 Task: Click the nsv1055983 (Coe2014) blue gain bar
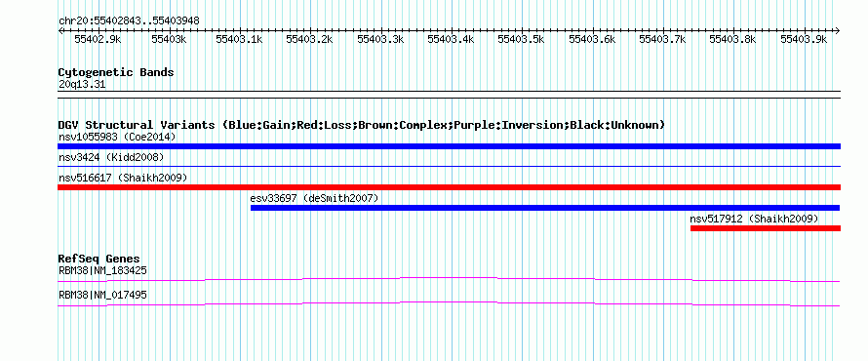(449, 146)
